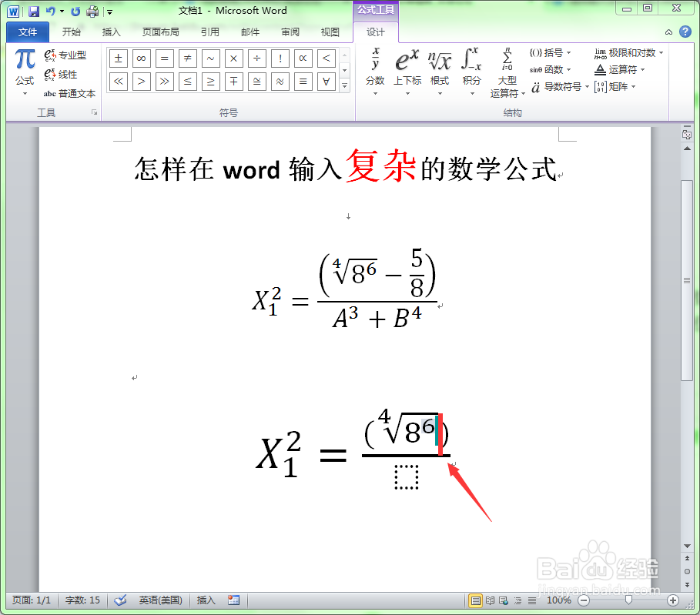Click the 公式 equation pi button
This screenshot has height=615, width=700.
click(25, 72)
